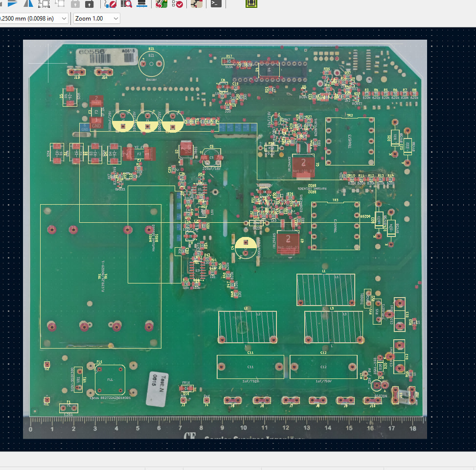Select the U4 IC footprint

[269, 70]
